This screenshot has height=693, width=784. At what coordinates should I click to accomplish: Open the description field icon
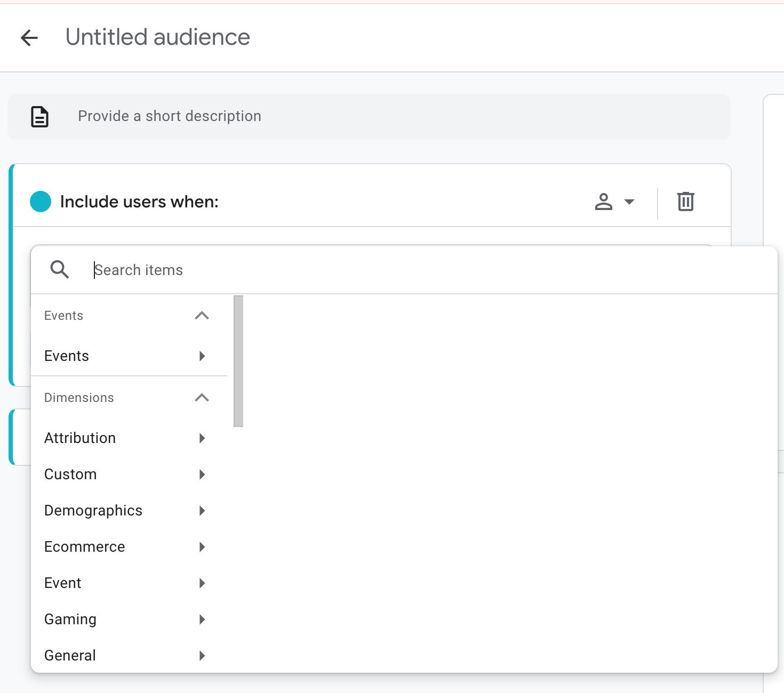pyautogui.click(x=39, y=116)
